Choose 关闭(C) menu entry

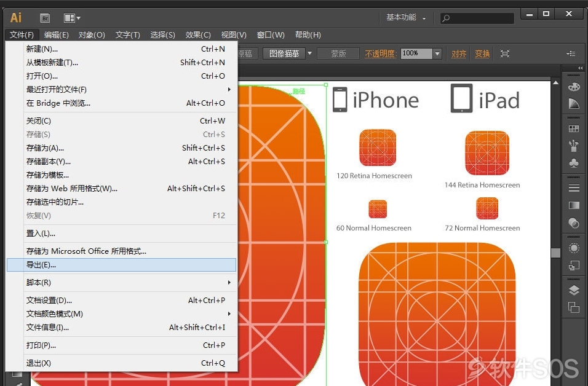122,120
